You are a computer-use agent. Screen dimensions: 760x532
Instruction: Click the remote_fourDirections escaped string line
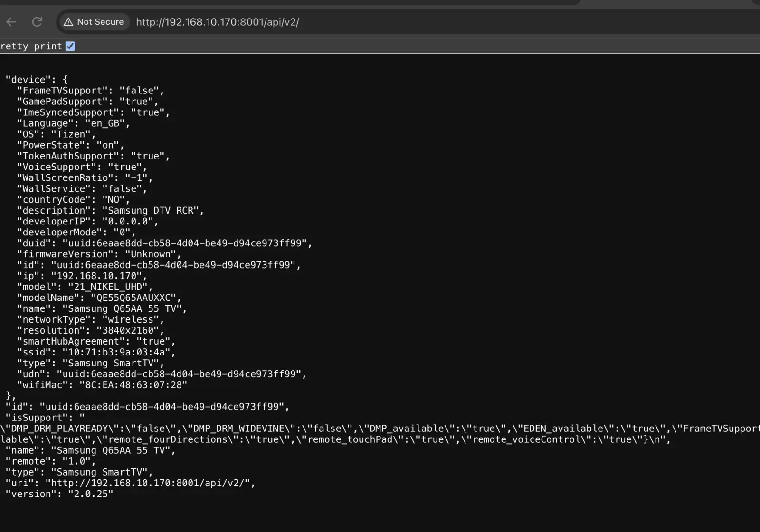pos(335,440)
